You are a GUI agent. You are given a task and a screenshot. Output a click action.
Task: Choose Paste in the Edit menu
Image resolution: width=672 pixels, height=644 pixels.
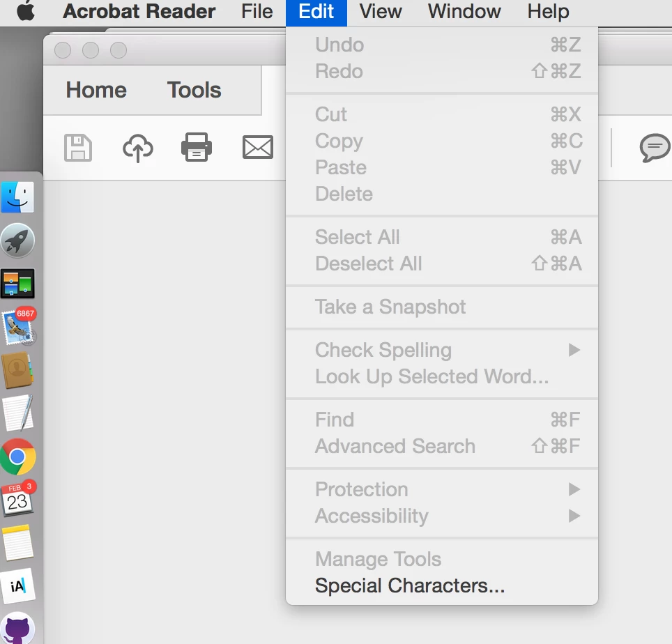point(442,167)
